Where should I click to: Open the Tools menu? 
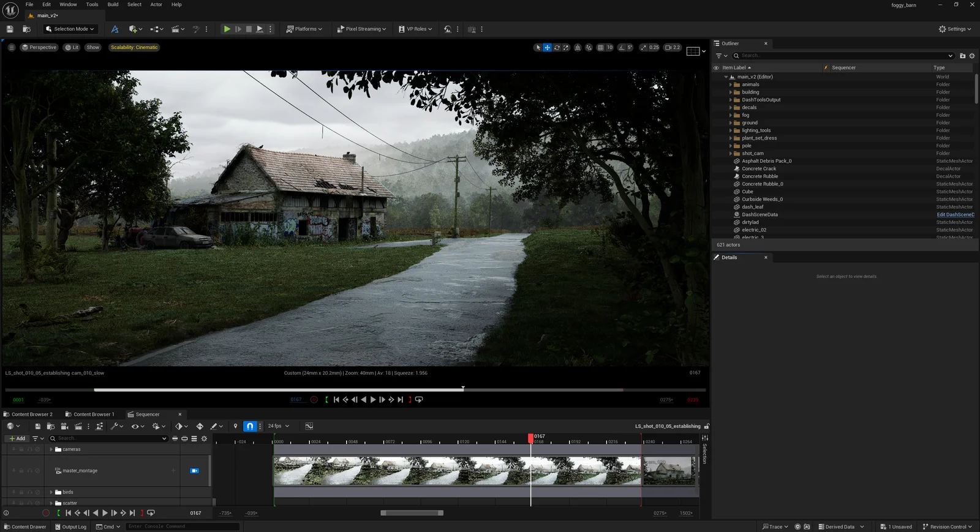coord(92,4)
